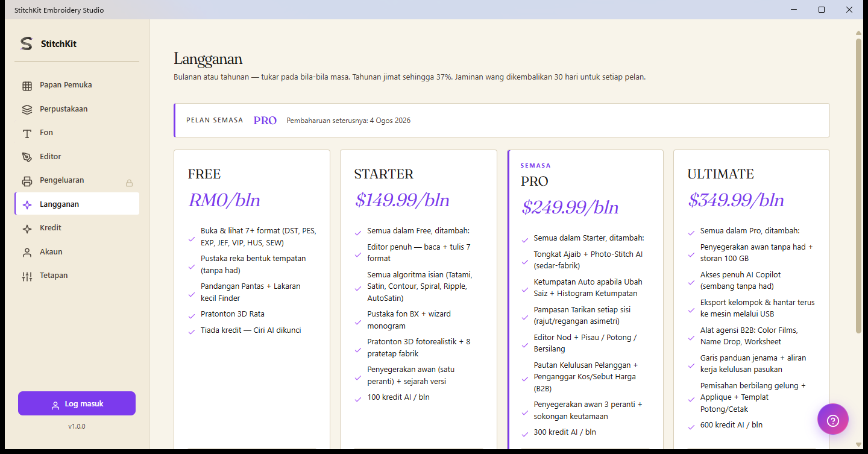The image size is (868, 454).
Task: Click the Papan Pemuka grid icon
Action: [x=27, y=86]
